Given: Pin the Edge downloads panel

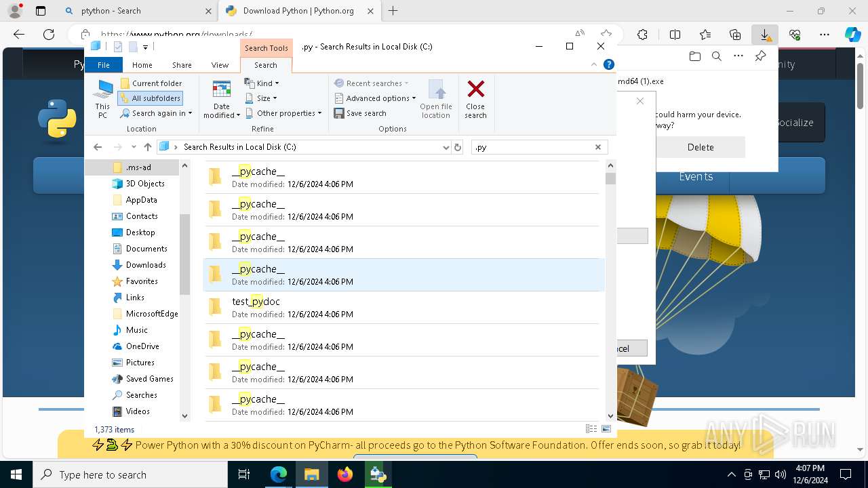Looking at the screenshot, I should click(x=760, y=56).
